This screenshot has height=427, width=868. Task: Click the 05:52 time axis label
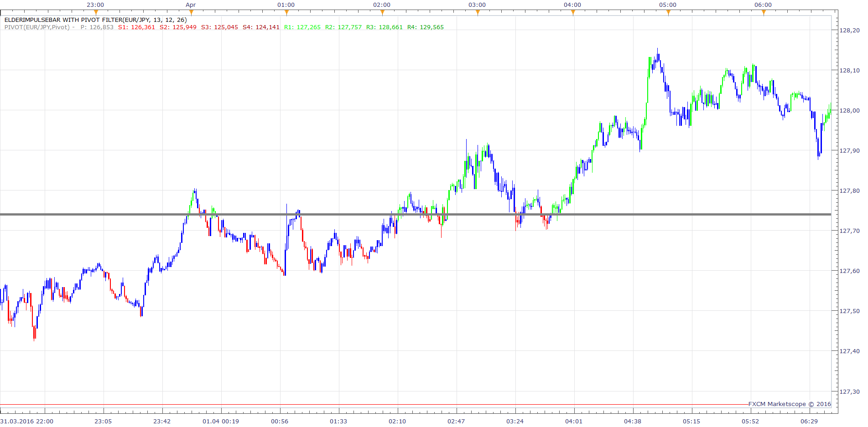(x=750, y=421)
